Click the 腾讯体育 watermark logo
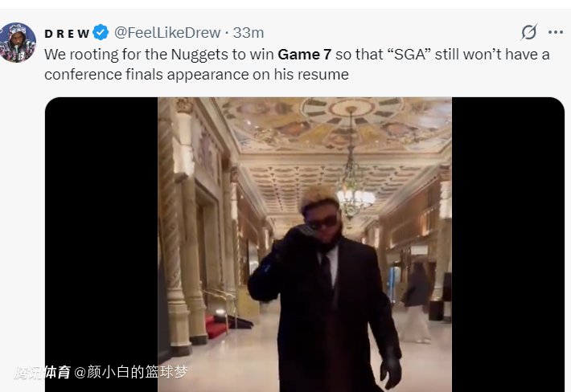The height and width of the screenshot is (392, 571). [43, 373]
